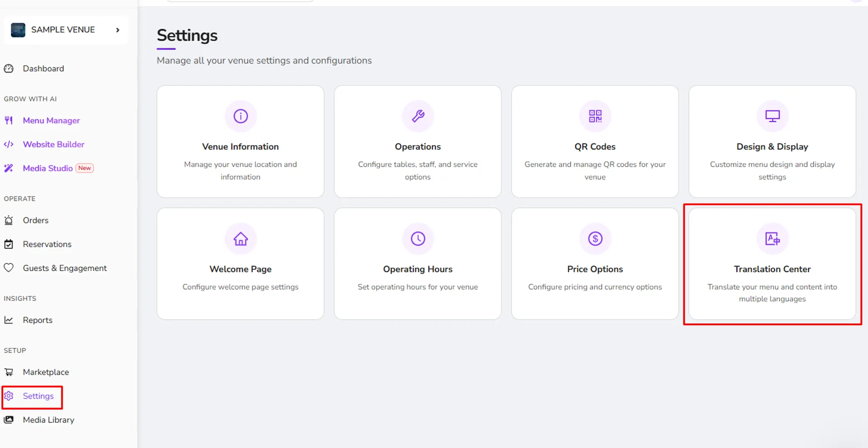Image resolution: width=868 pixels, height=448 pixels.
Task: Click the Settings page heading
Action: tap(187, 35)
